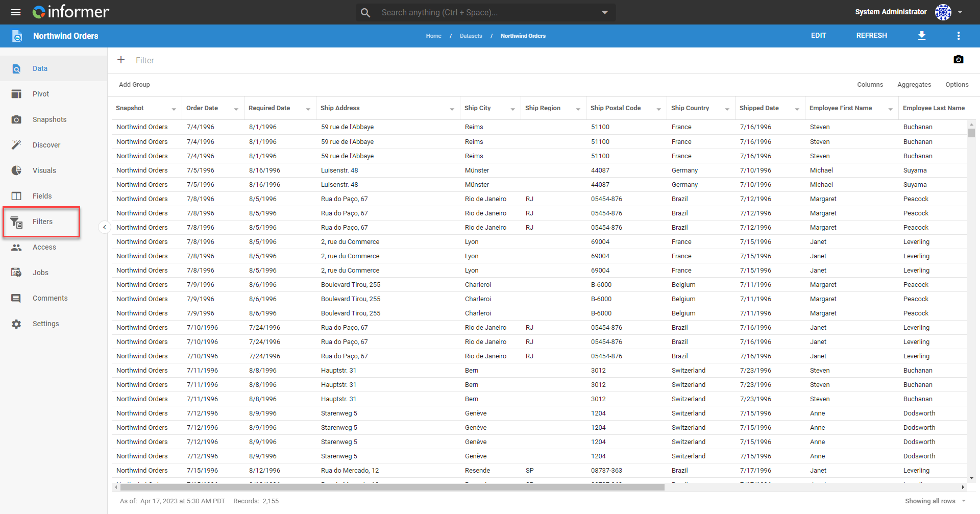Click the Data sidebar icon
Image resolution: width=980 pixels, height=514 pixels.
tap(16, 68)
